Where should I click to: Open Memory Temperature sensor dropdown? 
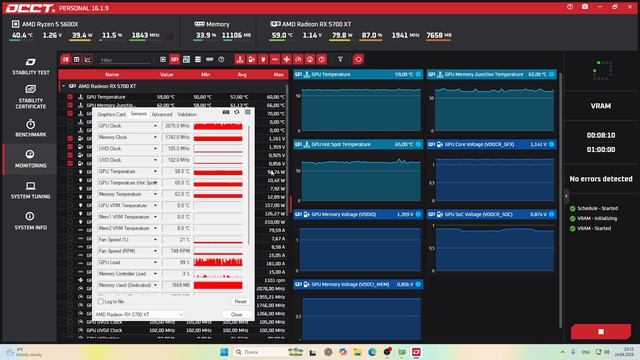coord(155,194)
